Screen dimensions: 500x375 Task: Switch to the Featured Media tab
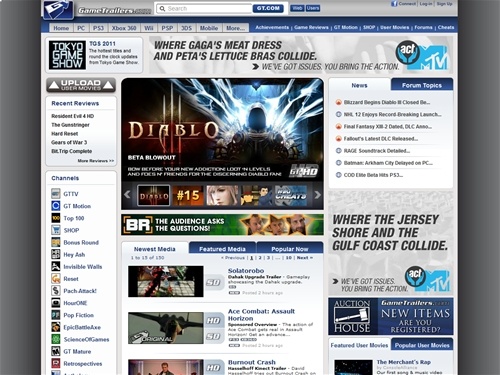(222, 249)
